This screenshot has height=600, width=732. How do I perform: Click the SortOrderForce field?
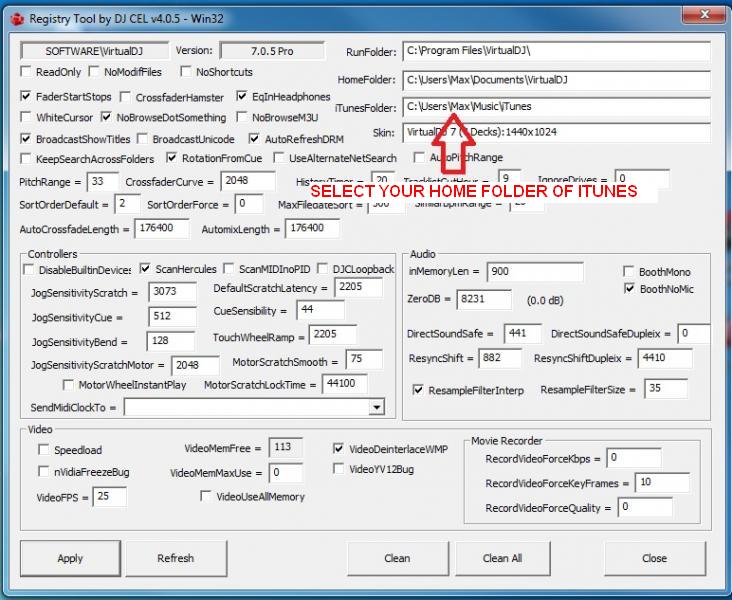[249, 204]
